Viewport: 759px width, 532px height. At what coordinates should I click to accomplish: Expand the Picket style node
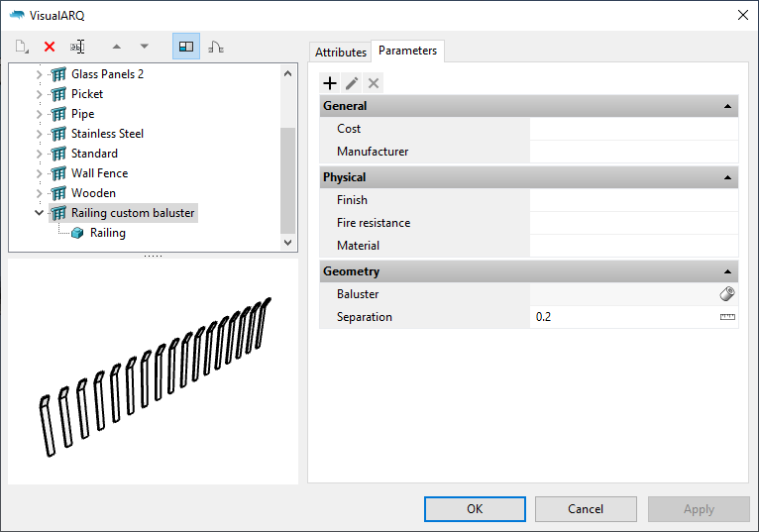40,94
